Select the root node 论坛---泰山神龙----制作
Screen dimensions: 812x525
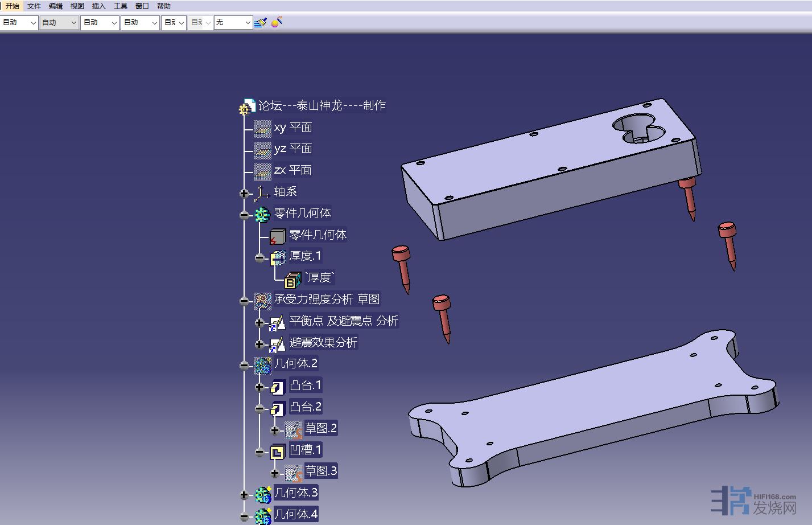pyautogui.click(x=322, y=105)
